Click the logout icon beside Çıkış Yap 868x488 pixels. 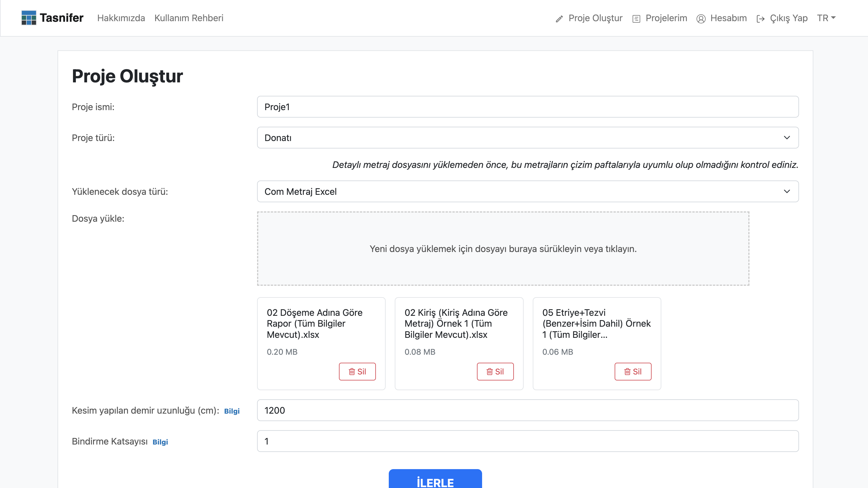tap(761, 19)
